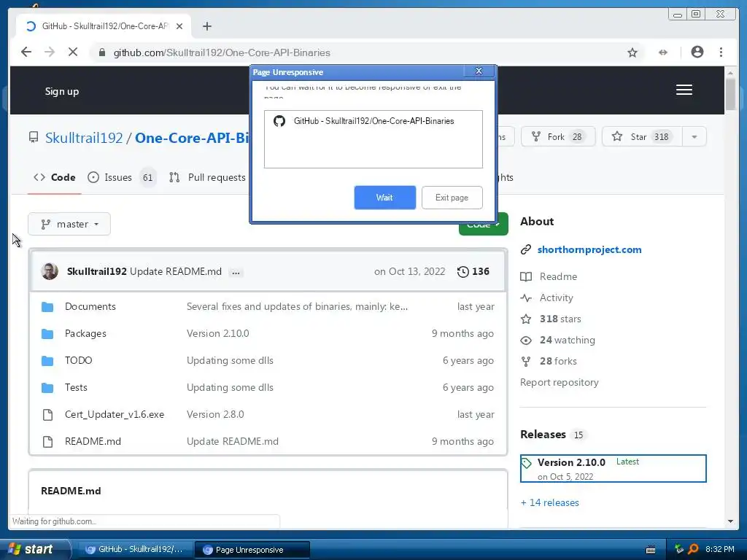Click extension icon in Chrome toolbar
Screen dimensions: 747x560
[x=662, y=52]
